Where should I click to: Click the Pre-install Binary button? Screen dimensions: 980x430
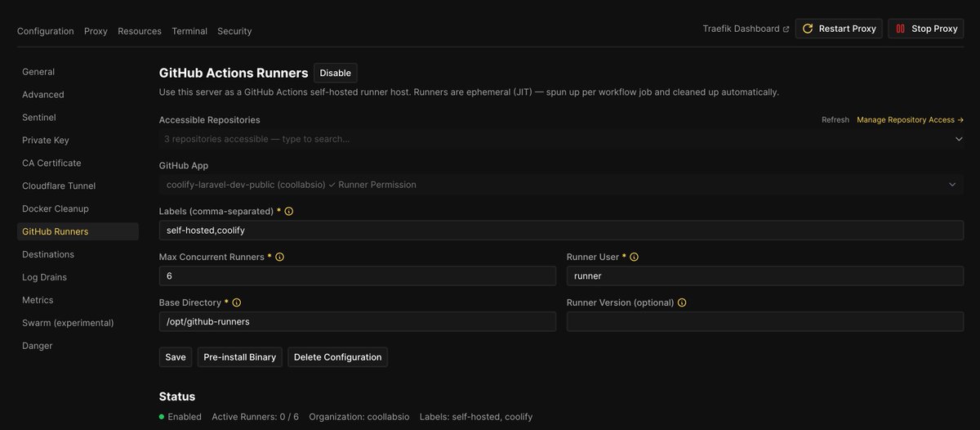[x=240, y=357]
